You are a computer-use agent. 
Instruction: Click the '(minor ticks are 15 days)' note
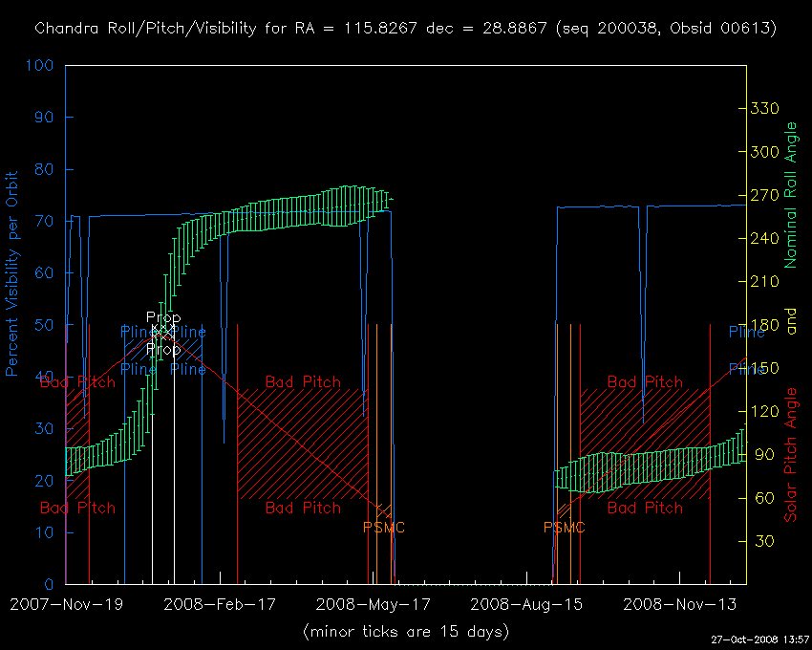[x=406, y=632]
